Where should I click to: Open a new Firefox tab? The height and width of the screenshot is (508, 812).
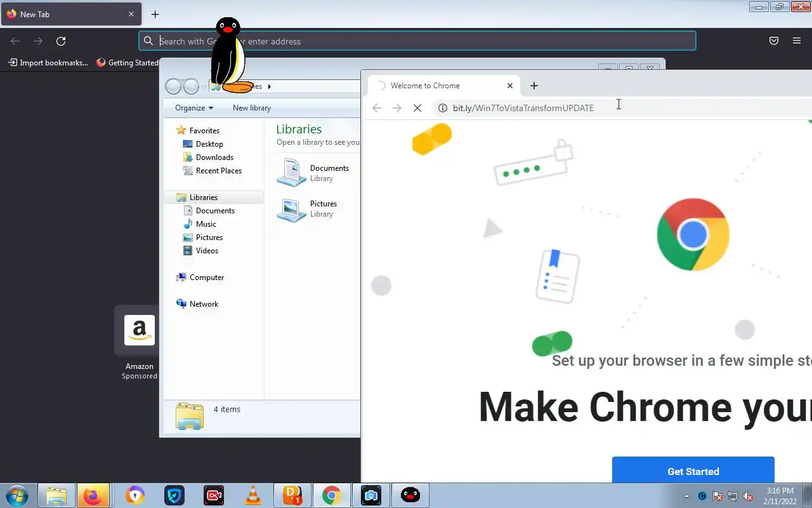pos(155,14)
